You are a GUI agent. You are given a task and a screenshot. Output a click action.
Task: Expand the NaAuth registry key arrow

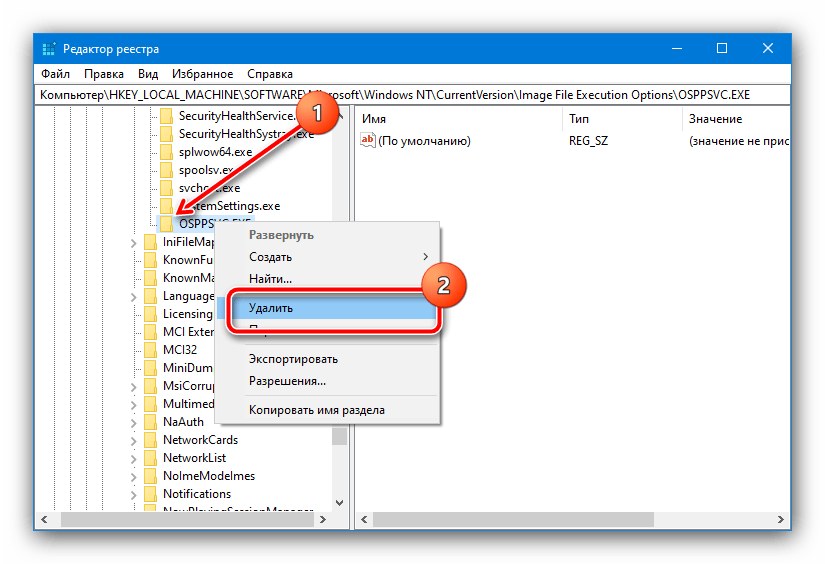[x=135, y=422]
